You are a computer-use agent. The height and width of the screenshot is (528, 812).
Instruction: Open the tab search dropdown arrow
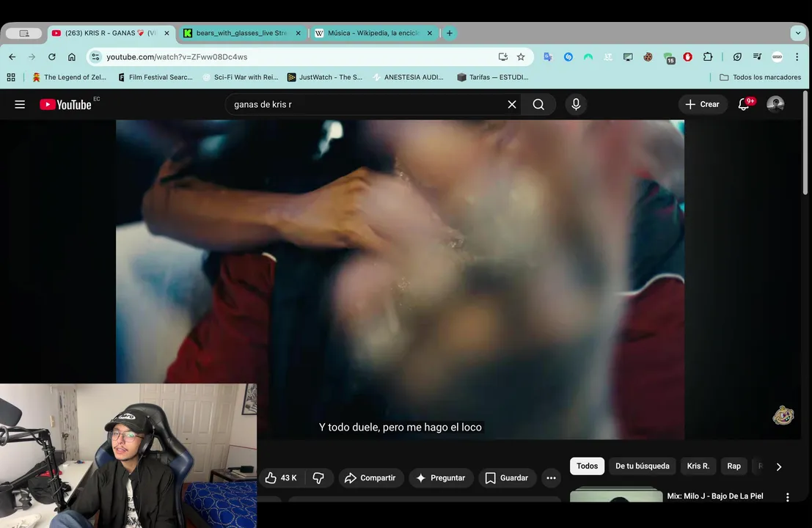coord(798,33)
